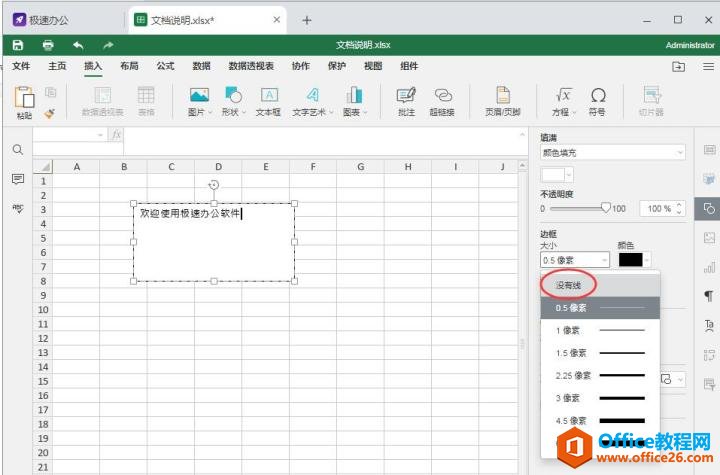Select 没有线 in border size list
This screenshot has width=720, height=475.
(600, 285)
